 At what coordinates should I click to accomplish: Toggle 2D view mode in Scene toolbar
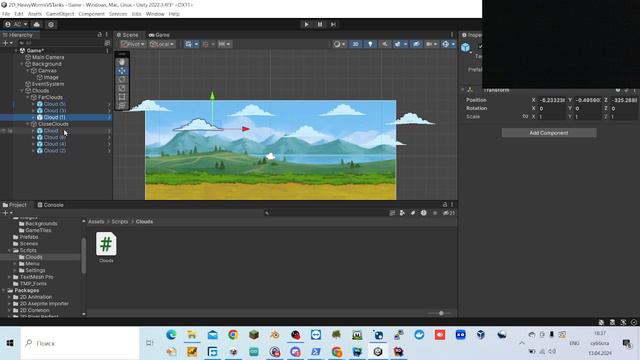click(356, 44)
